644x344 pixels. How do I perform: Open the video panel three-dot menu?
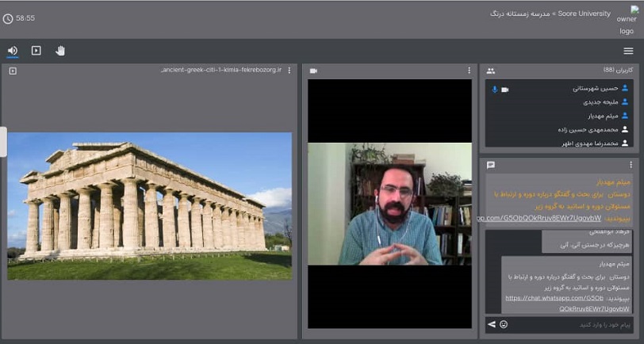469,71
